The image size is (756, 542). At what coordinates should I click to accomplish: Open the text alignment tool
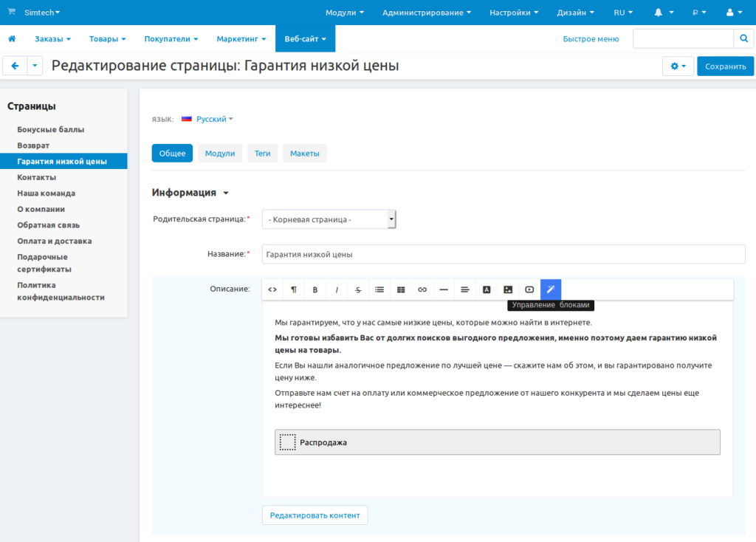pos(465,289)
